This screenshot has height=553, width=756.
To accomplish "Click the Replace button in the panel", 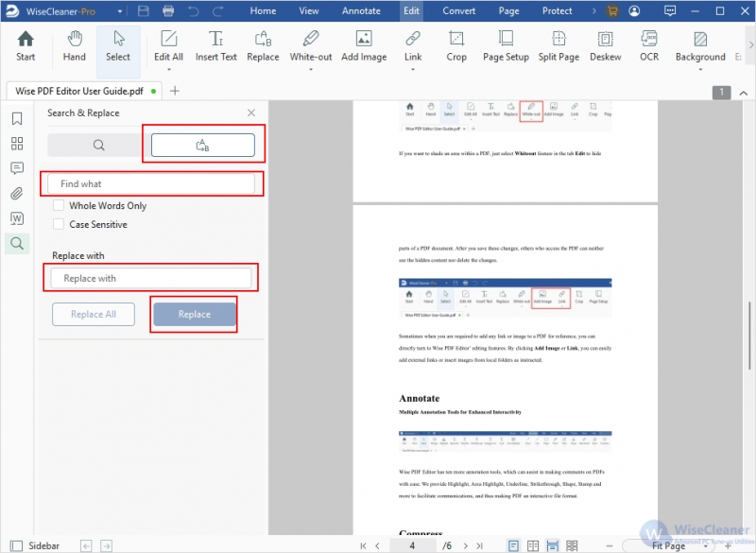I will pos(195,315).
